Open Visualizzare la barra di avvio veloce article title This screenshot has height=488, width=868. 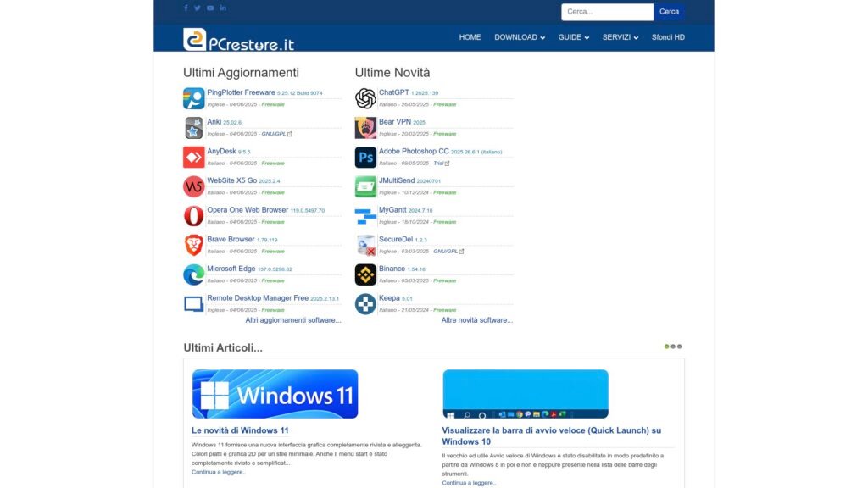pos(551,436)
